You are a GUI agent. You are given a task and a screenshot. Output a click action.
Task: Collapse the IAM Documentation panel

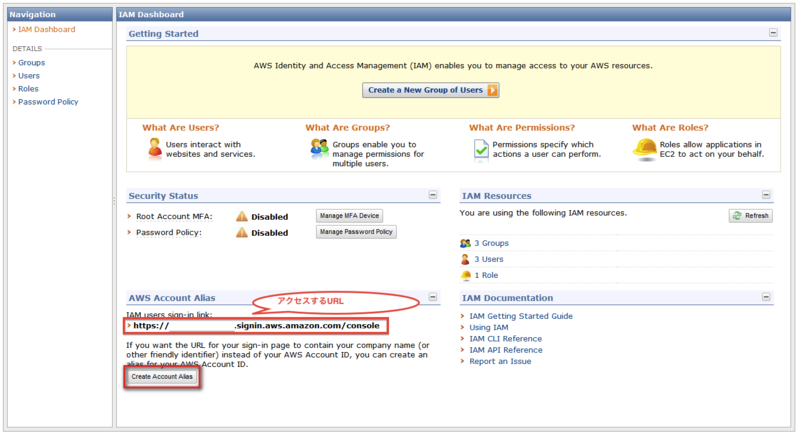pyautogui.click(x=766, y=297)
